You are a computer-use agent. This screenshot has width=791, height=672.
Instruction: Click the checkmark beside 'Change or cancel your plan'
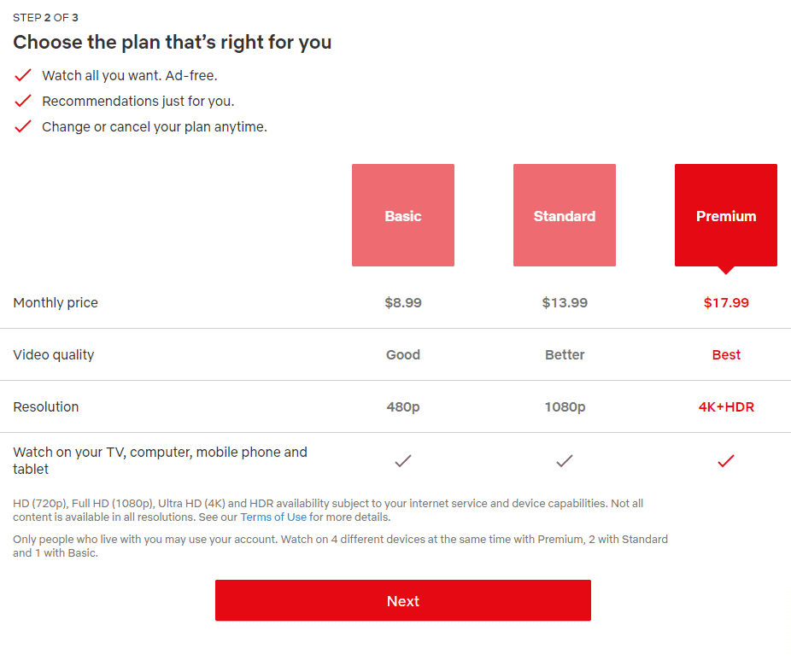[23, 126]
